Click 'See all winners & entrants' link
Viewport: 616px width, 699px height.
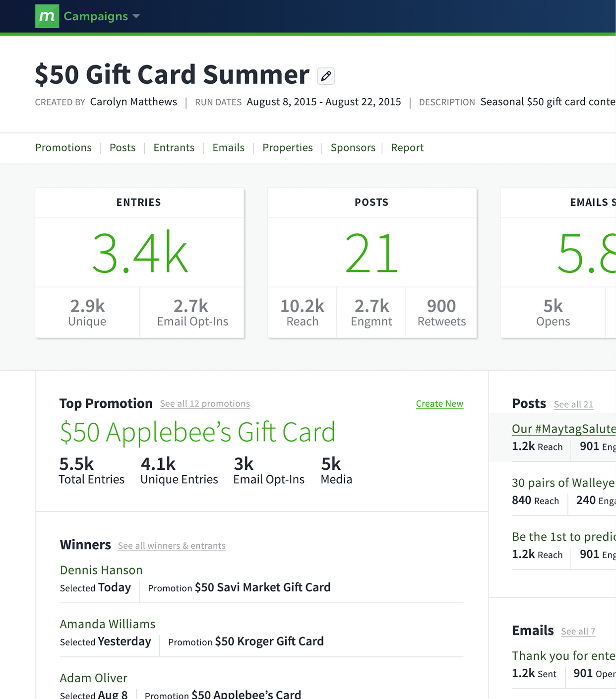172,546
